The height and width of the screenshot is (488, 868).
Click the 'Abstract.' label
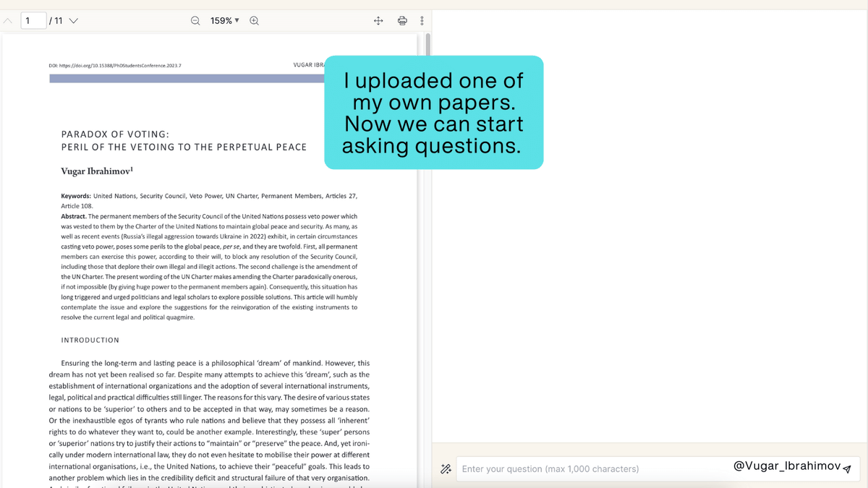tap(74, 216)
